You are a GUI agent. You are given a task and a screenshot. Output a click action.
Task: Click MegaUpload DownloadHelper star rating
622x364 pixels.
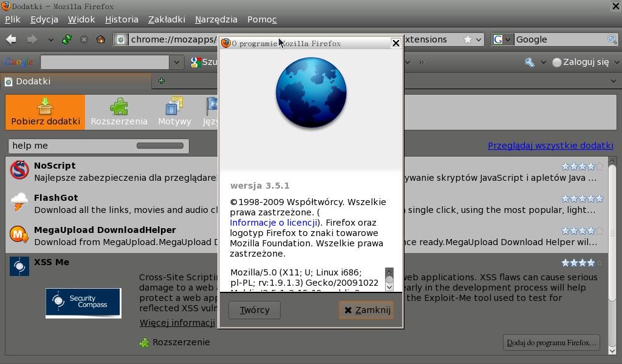[x=582, y=231]
